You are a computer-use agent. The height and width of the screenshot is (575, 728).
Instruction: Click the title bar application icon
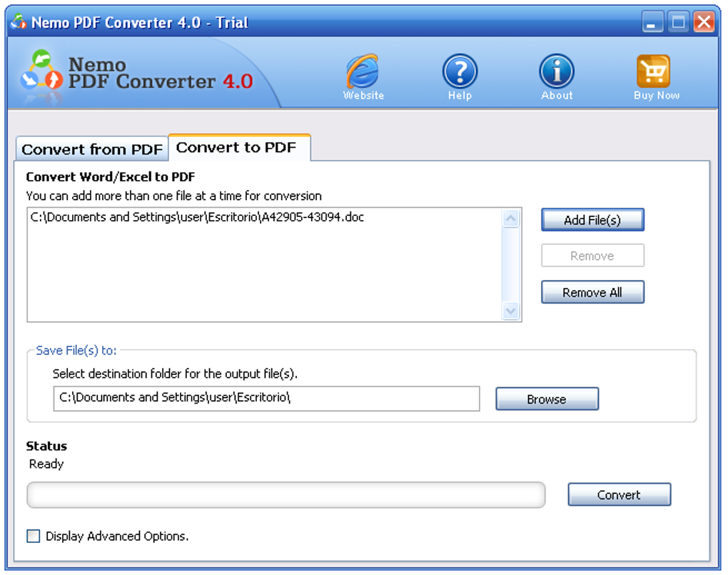coord(19,22)
